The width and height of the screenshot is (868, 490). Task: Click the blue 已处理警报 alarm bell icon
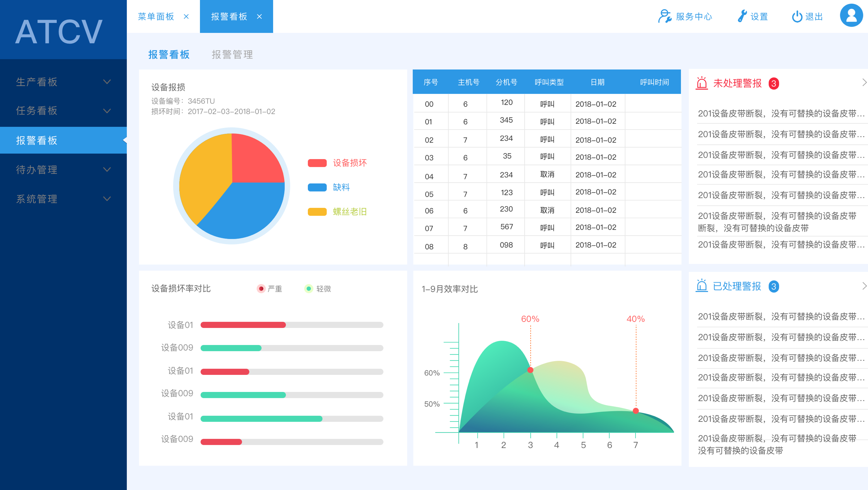pyautogui.click(x=701, y=286)
